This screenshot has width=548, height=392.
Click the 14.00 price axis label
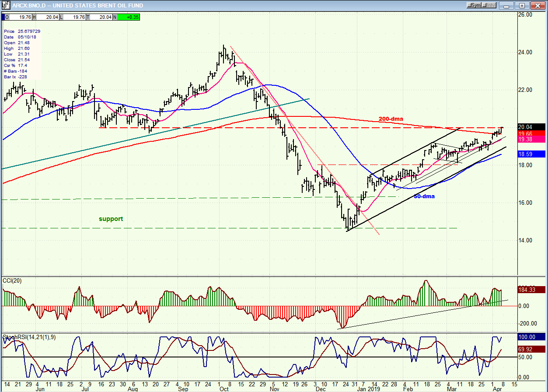click(524, 240)
